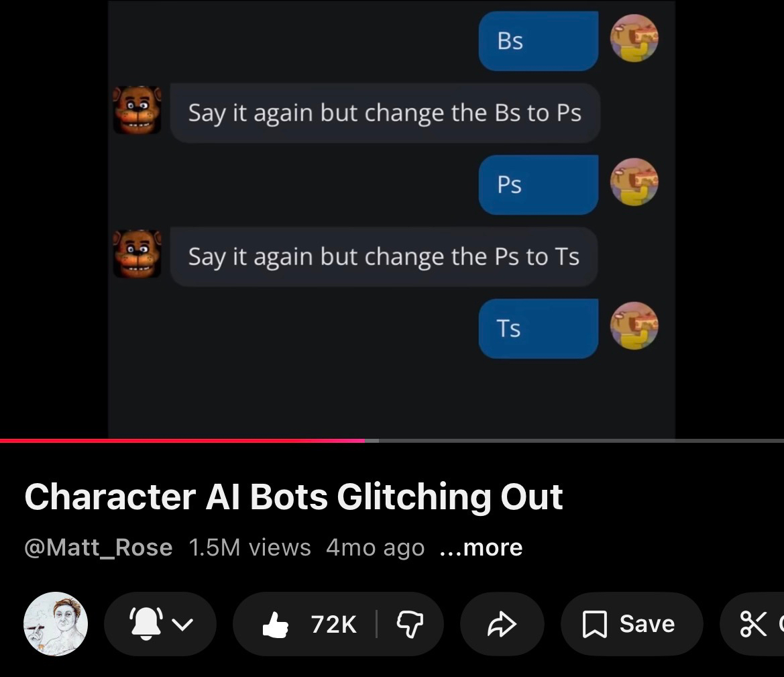Expand description with ...more
This screenshot has width=784, height=677.
(x=481, y=548)
